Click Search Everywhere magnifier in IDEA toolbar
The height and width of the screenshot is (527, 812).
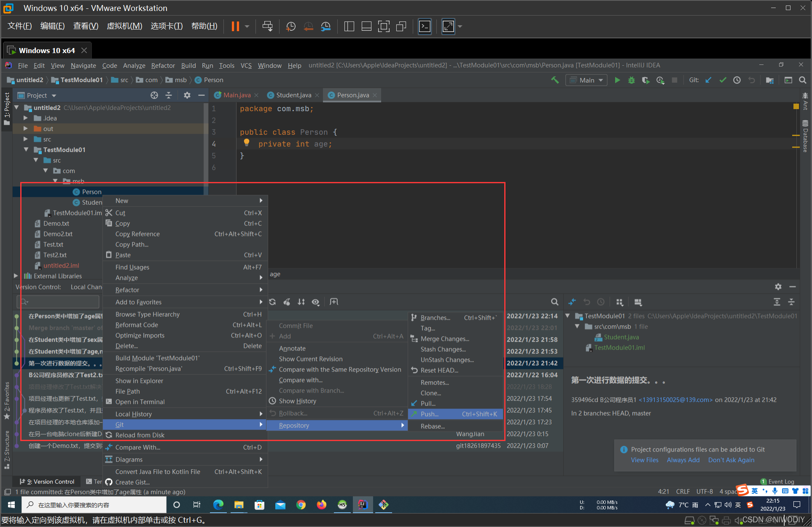[803, 80]
